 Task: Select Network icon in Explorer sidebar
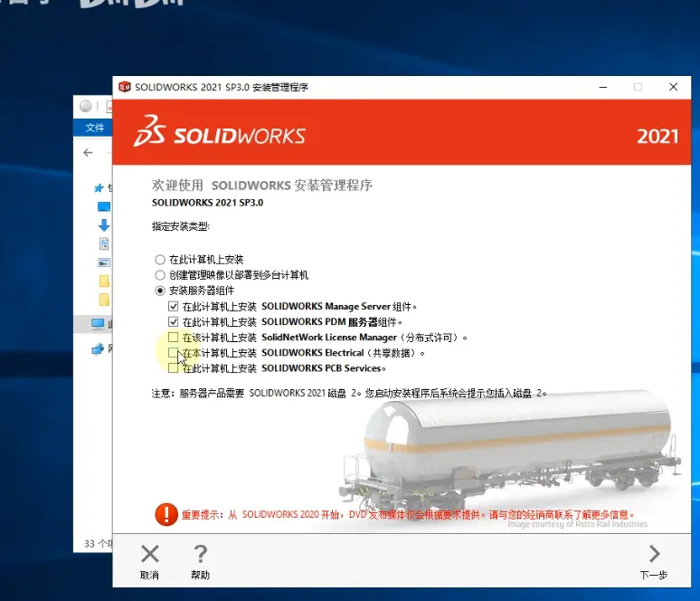coord(98,349)
